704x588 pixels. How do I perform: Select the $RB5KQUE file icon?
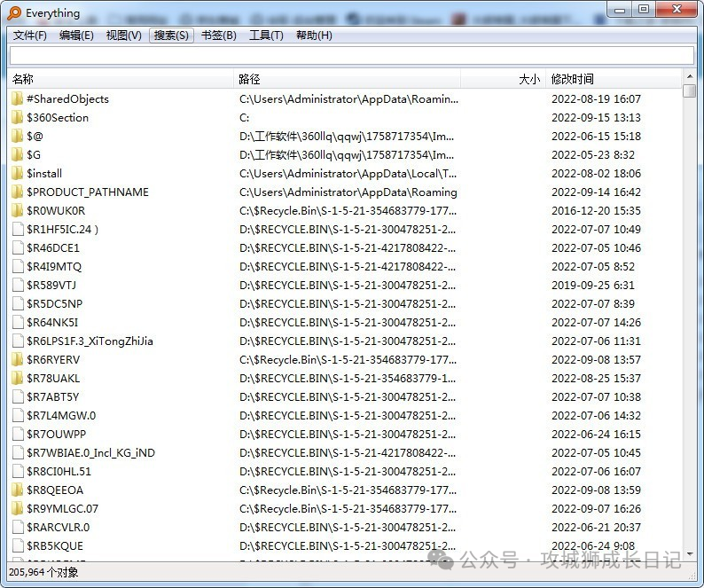pyautogui.click(x=18, y=546)
